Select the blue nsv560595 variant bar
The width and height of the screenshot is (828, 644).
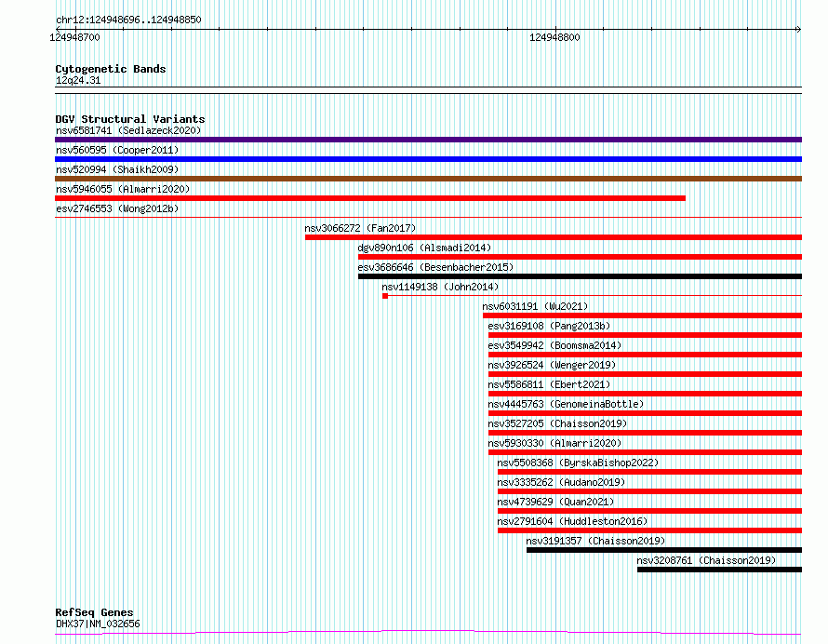[x=428, y=159]
